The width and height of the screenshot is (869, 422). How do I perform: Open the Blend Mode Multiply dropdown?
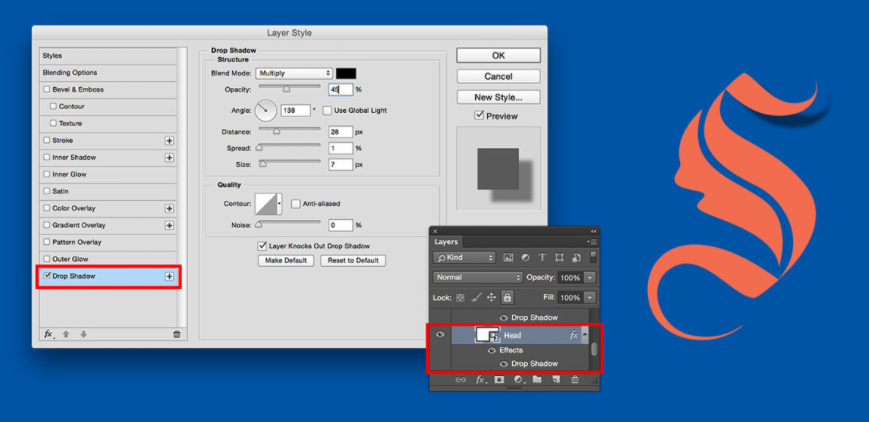pyautogui.click(x=294, y=73)
